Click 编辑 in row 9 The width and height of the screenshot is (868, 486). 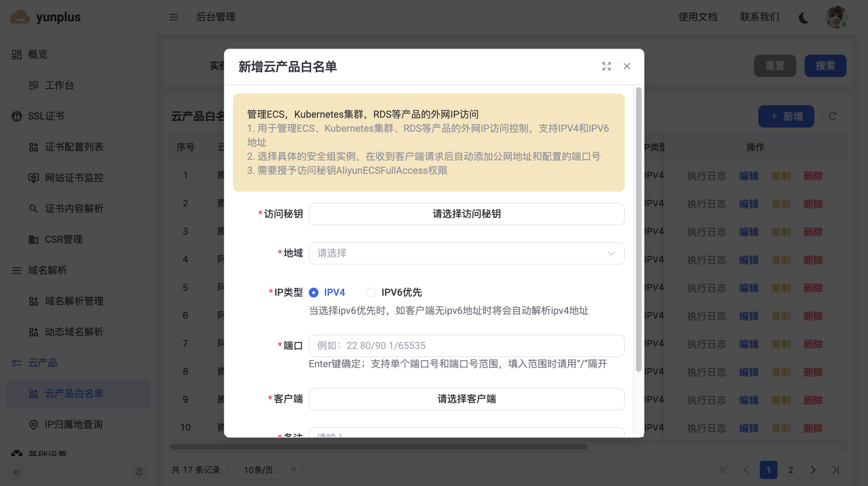point(749,400)
